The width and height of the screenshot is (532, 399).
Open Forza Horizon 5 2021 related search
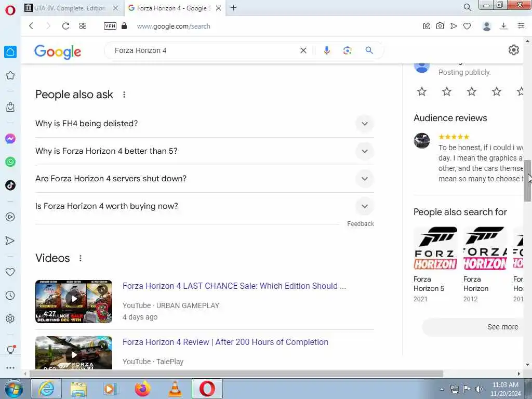point(435,264)
